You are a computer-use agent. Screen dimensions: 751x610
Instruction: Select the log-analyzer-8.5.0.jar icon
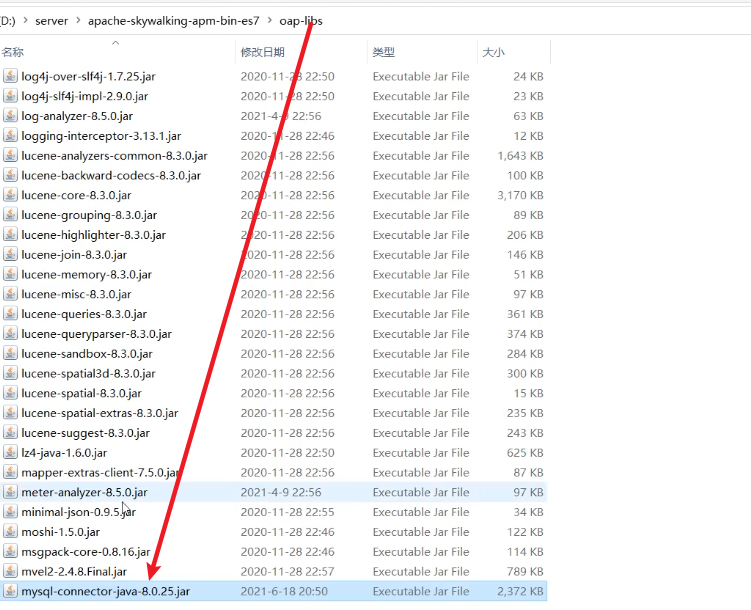coord(10,116)
